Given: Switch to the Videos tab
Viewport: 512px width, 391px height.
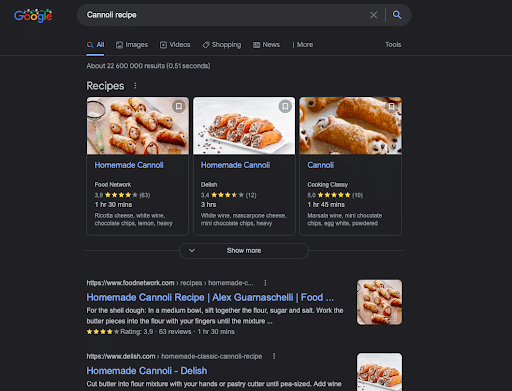Looking at the screenshot, I should point(175,45).
